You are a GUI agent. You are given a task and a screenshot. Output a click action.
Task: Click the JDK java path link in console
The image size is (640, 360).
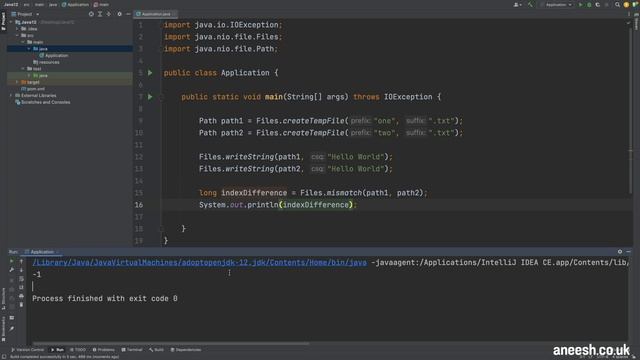click(199, 262)
